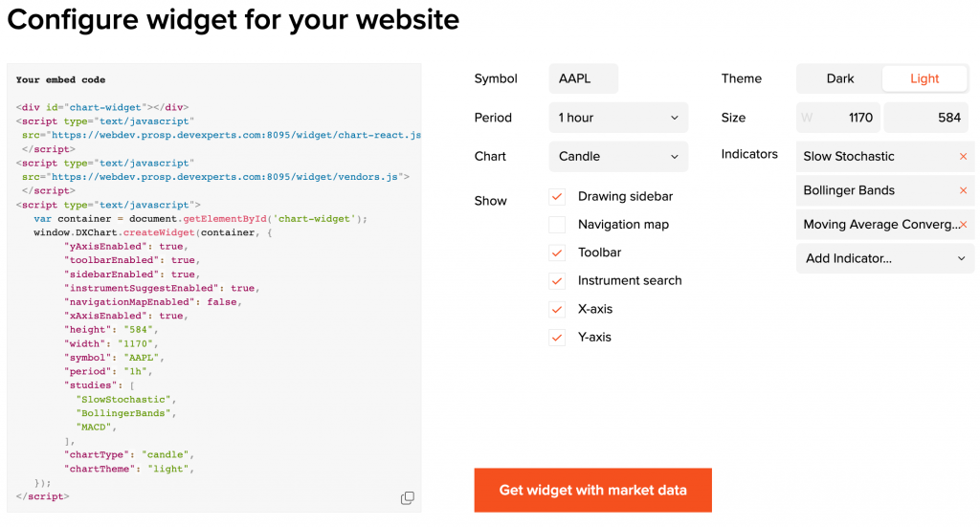
Task: Toggle the Instrument search checkbox
Action: [x=557, y=281]
